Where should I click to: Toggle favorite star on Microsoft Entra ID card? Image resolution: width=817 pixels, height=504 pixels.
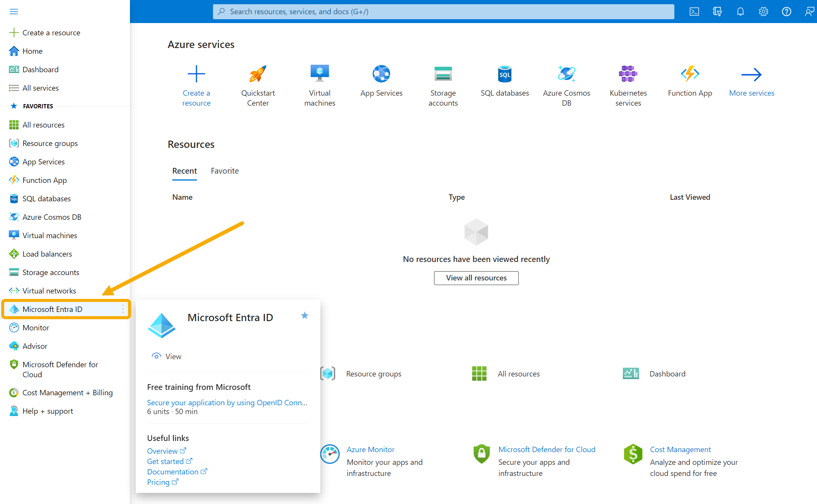pos(305,315)
